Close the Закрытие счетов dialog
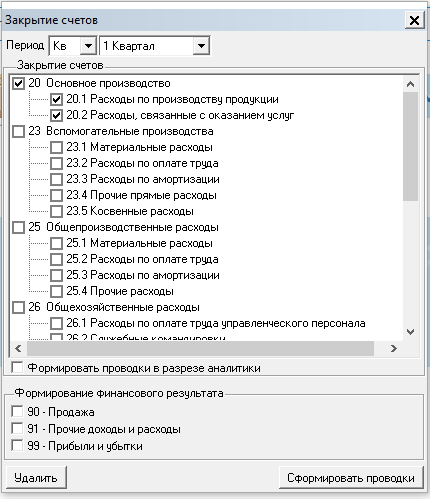 pyautogui.click(x=414, y=20)
